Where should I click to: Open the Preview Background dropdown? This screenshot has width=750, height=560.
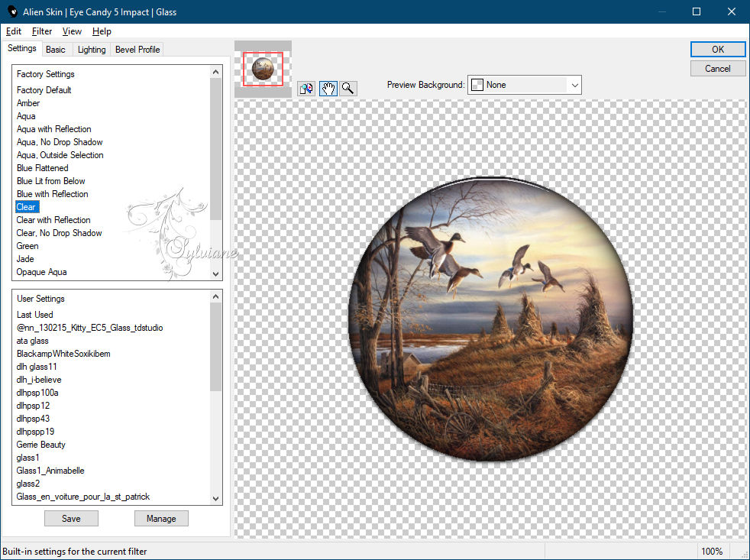tap(524, 85)
